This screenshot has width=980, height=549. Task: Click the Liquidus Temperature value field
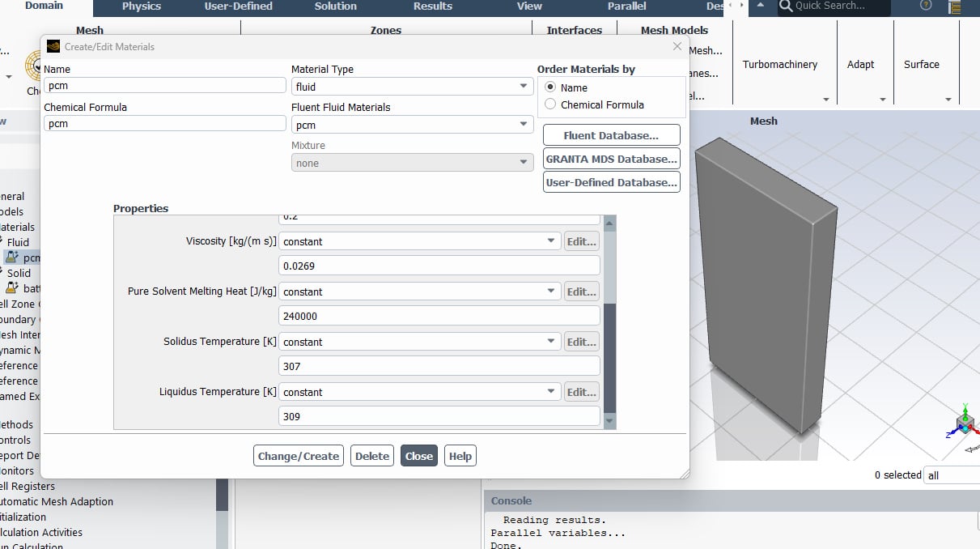click(x=439, y=416)
